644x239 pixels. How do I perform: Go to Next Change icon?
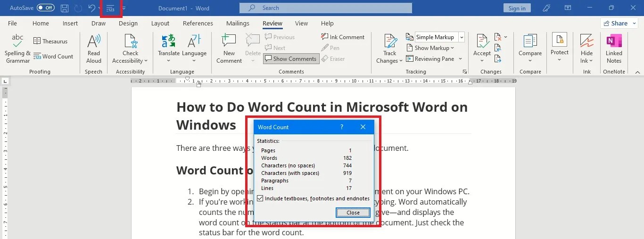tap(498, 58)
